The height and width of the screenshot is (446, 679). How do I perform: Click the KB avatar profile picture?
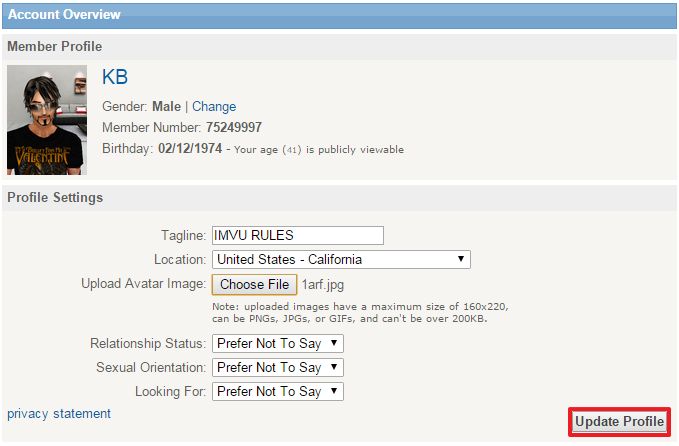47,120
